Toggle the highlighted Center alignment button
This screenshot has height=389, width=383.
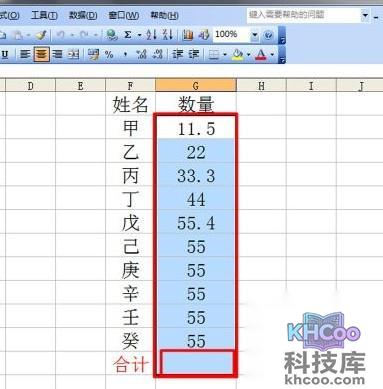(41, 54)
